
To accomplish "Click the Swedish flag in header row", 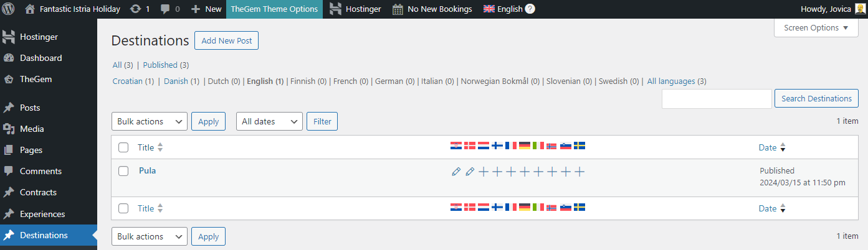I will click(579, 146).
